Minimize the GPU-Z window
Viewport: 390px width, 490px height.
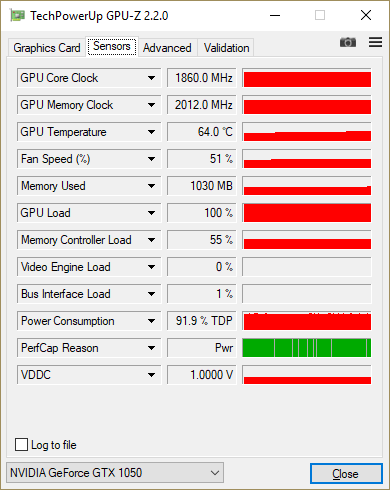tap(275, 15)
